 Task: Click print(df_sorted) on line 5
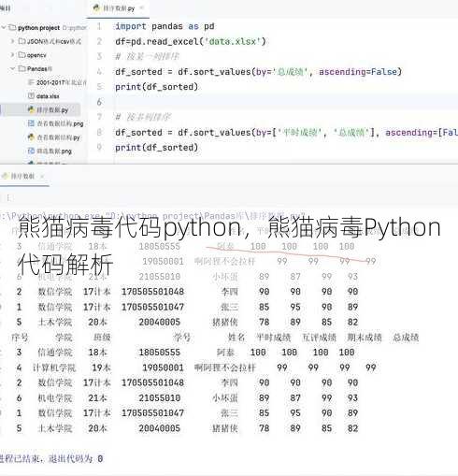click(156, 87)
